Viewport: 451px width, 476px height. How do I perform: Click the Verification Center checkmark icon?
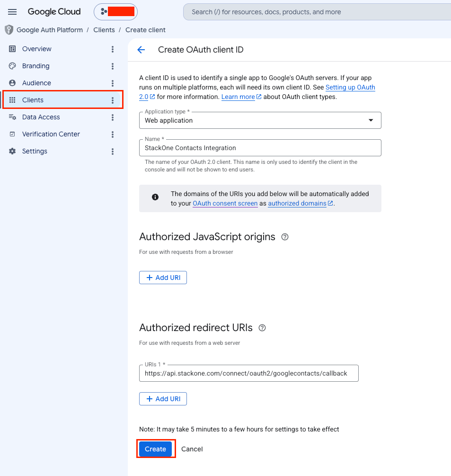tap(12, 134)
